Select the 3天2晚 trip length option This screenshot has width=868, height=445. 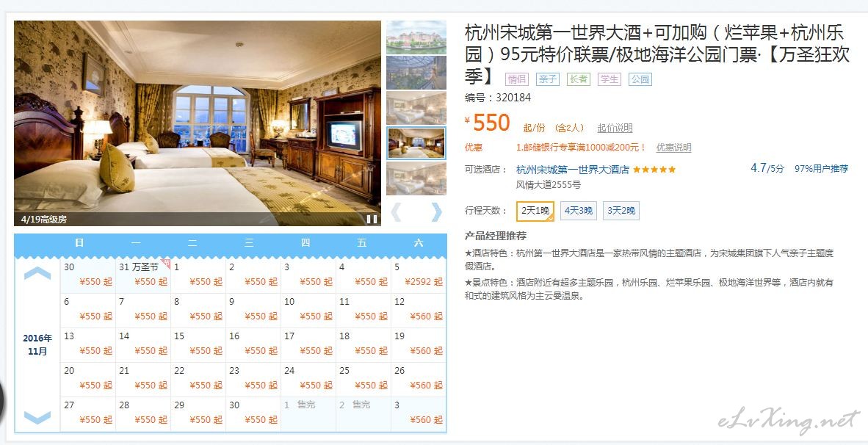pos(621,211)
